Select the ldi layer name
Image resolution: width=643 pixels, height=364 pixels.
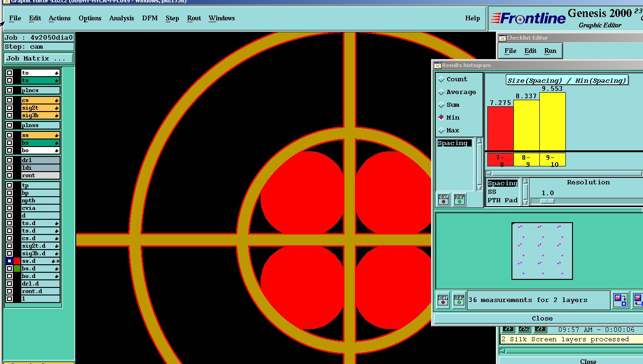[x=41, y=168]
